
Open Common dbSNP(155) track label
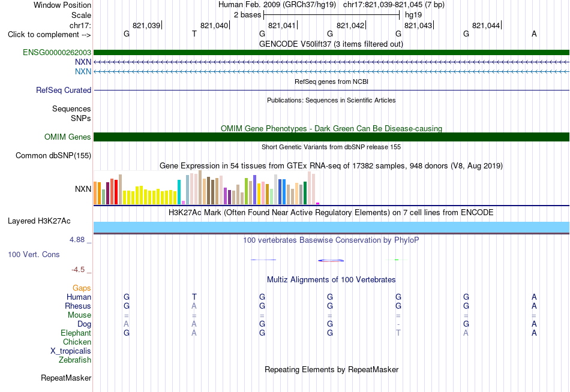pyautogui.click(x=53, y=155)
